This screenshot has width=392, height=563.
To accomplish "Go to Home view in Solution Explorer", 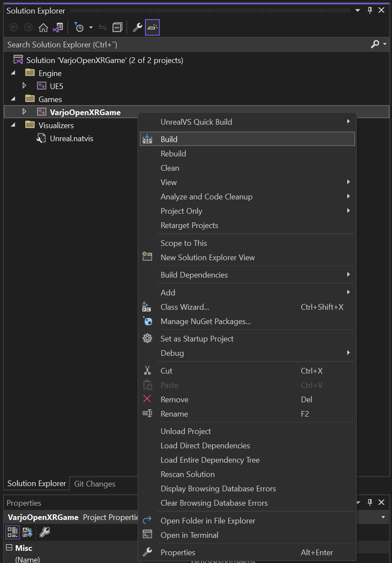I will click(x=43, y=27).
